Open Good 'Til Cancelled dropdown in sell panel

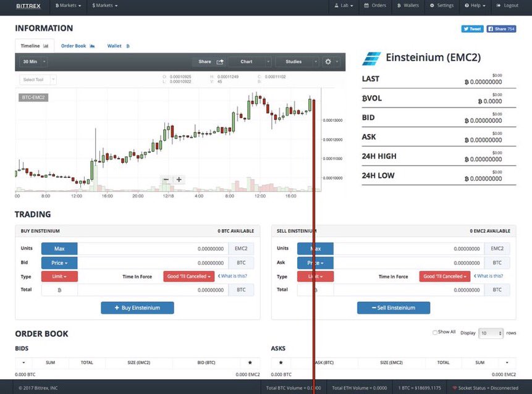[445, 276]
